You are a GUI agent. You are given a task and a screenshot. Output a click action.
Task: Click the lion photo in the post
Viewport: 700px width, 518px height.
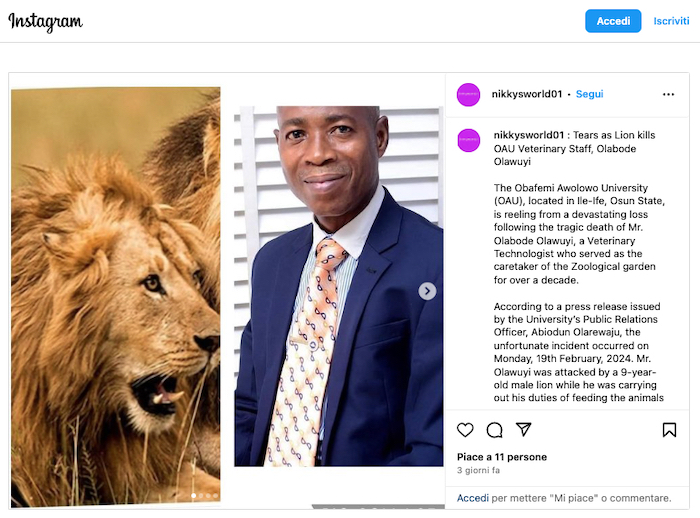click(115, 290)
